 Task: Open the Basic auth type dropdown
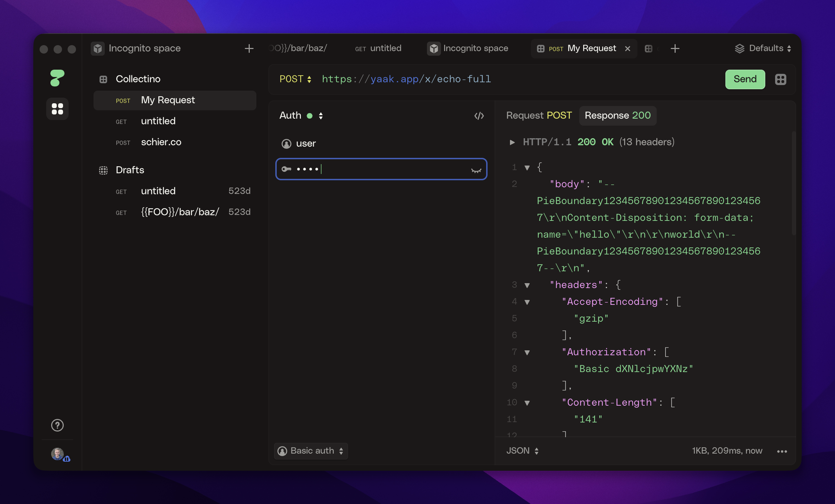(x=311, y=451)
